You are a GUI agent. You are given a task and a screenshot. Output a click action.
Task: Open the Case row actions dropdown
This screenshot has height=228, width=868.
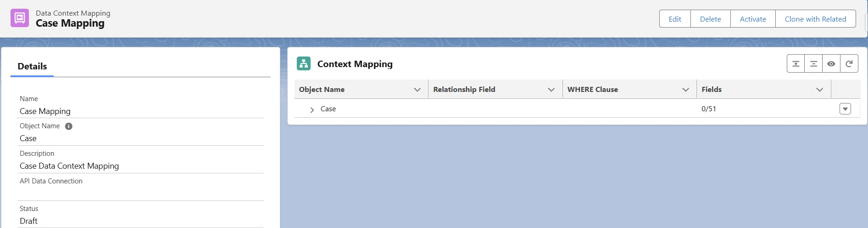pyautogui.click(x=845, y=109)
